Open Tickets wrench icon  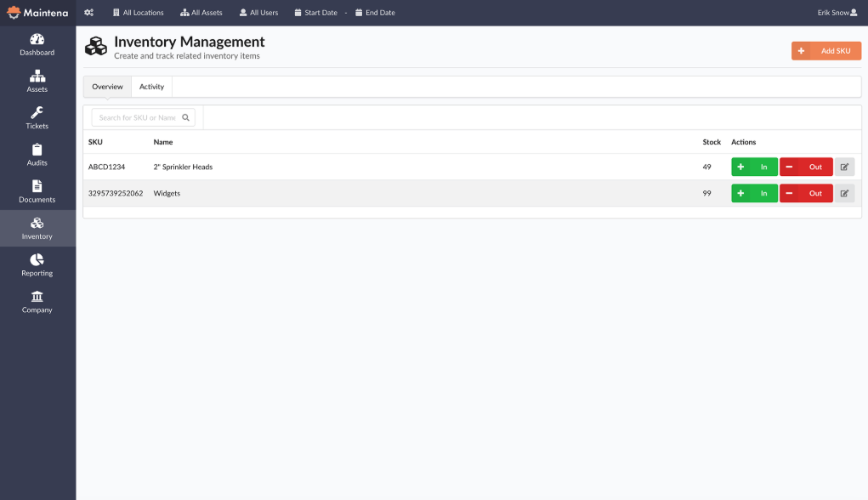point(37,113)
